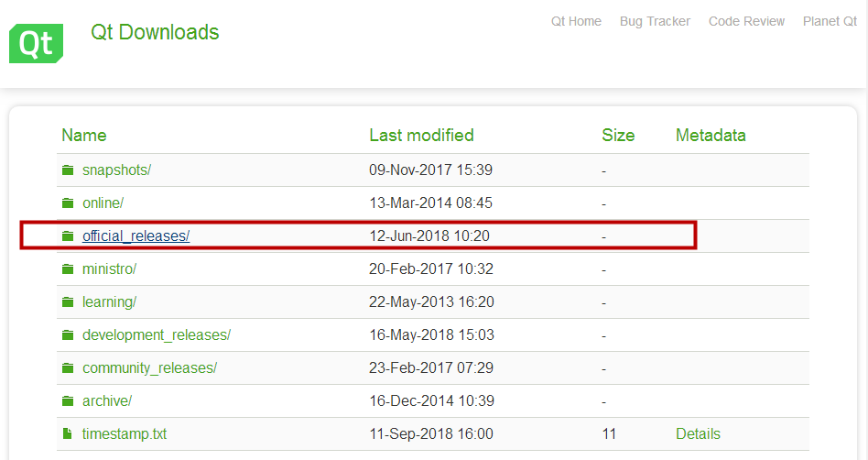868x460 pixels.
Task: Click the Last modified column header
Action: [421, 136]
